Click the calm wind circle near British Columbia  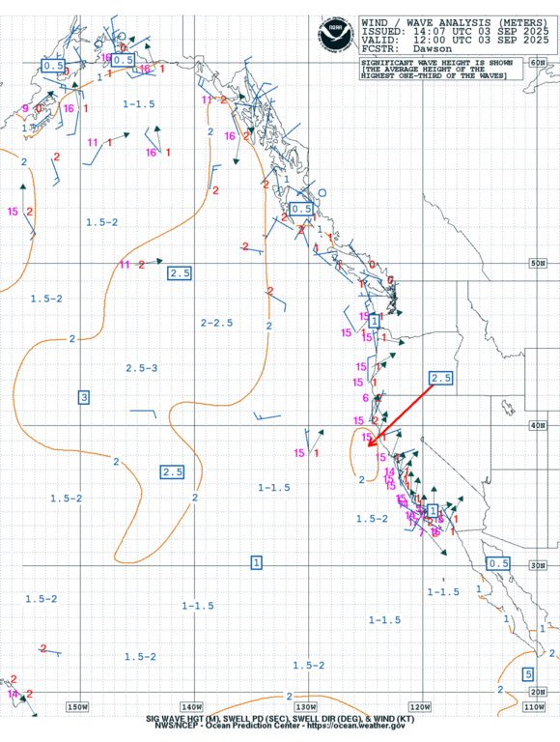[322, 192]
